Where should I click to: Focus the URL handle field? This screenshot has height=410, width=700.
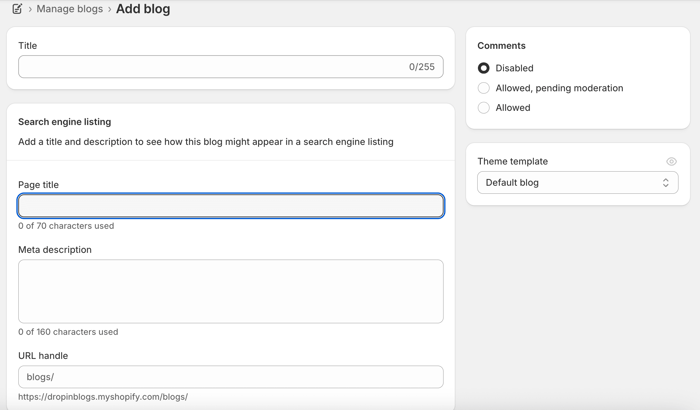click(x=231, y=377)
